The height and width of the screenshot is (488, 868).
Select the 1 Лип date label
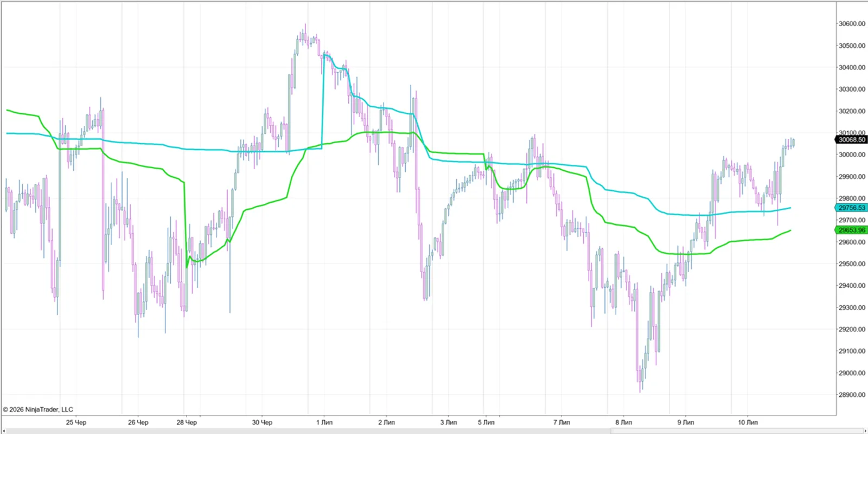point(324,422)
